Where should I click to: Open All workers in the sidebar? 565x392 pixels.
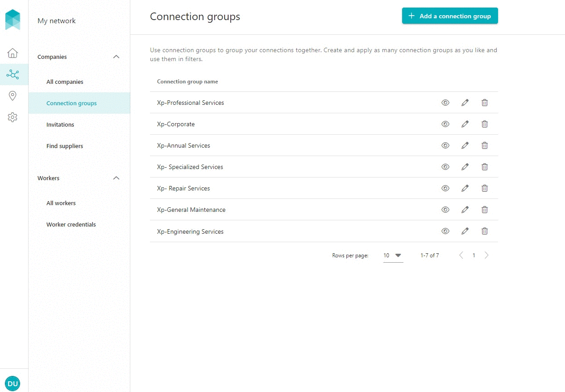pos(79,203)
